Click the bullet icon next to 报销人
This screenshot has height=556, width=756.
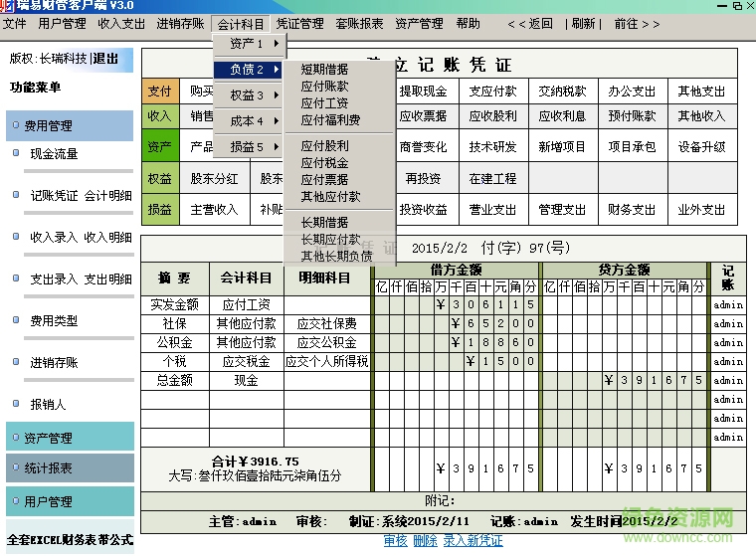tap(16, 404)
